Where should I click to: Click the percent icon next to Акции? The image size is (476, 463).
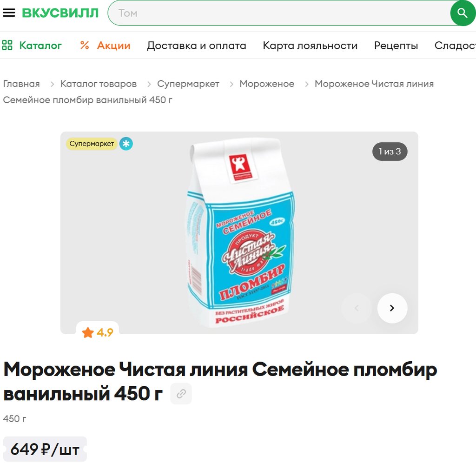[x=85, y=45]
